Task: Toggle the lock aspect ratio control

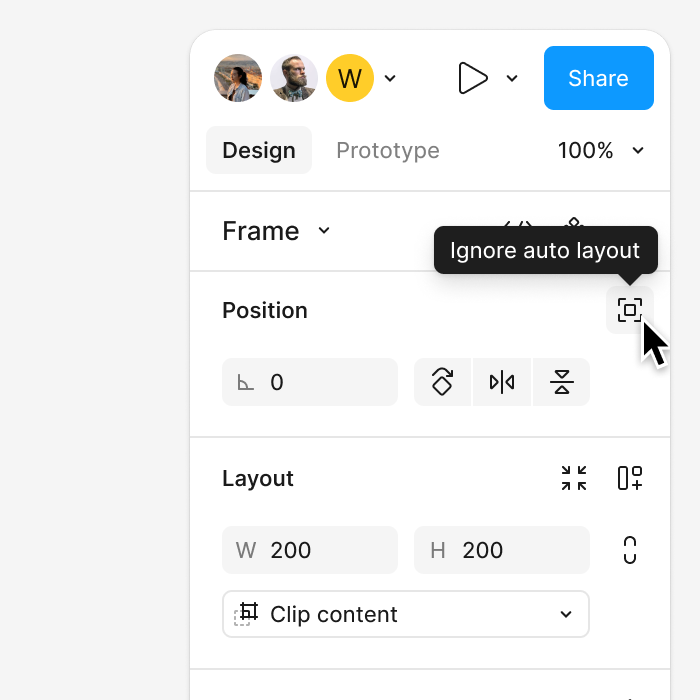Action: click(629, 550)
